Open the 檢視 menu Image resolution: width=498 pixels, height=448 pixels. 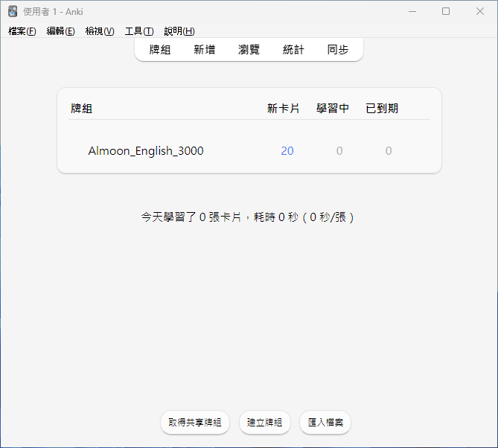100,31
